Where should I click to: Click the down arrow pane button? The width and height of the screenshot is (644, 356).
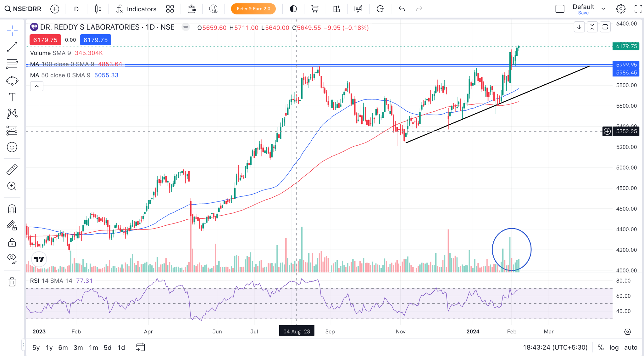579,27
